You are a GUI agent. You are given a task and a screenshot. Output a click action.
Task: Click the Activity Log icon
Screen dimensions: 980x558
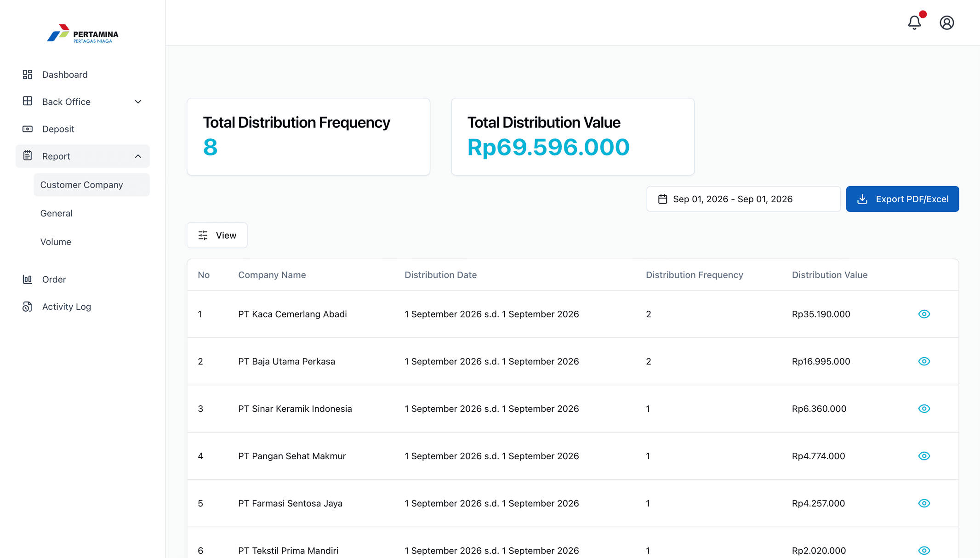coord(28,307)
